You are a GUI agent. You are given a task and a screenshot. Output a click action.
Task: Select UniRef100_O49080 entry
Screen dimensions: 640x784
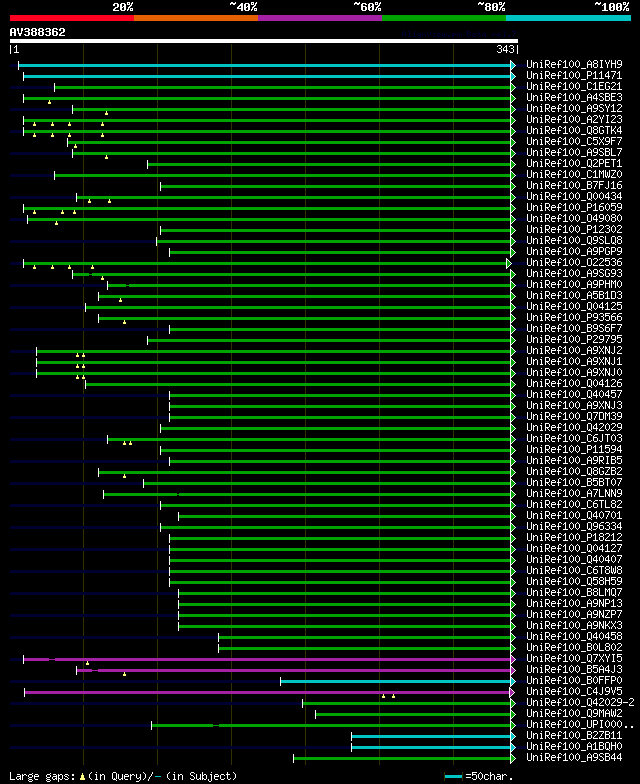click(x=574, y=218)
